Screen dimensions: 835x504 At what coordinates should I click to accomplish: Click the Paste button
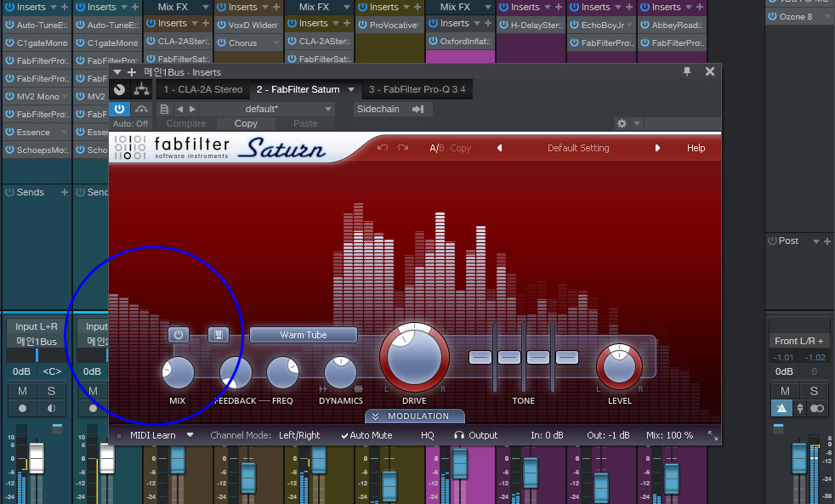pos(305,123)
